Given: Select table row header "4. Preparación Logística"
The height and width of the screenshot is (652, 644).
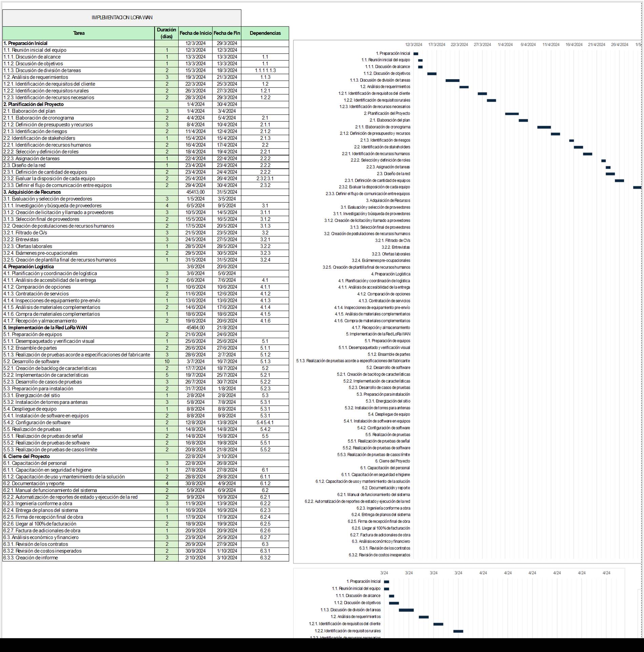Looking at the screenshot, I should point(79,267).
